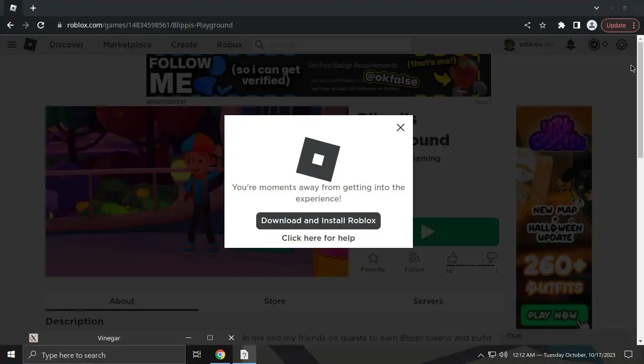Toggle the Chrome side panel
The image size is (644, 364).
(x=577, y=25)
